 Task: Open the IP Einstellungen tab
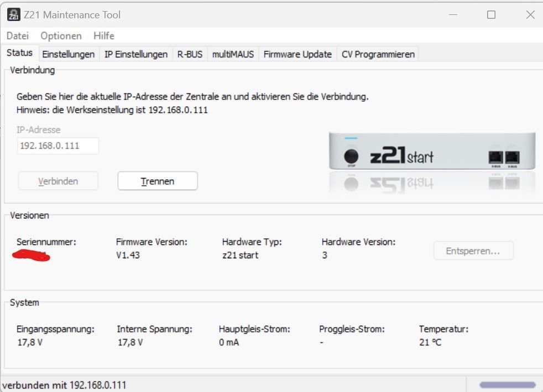click(136, 54)
